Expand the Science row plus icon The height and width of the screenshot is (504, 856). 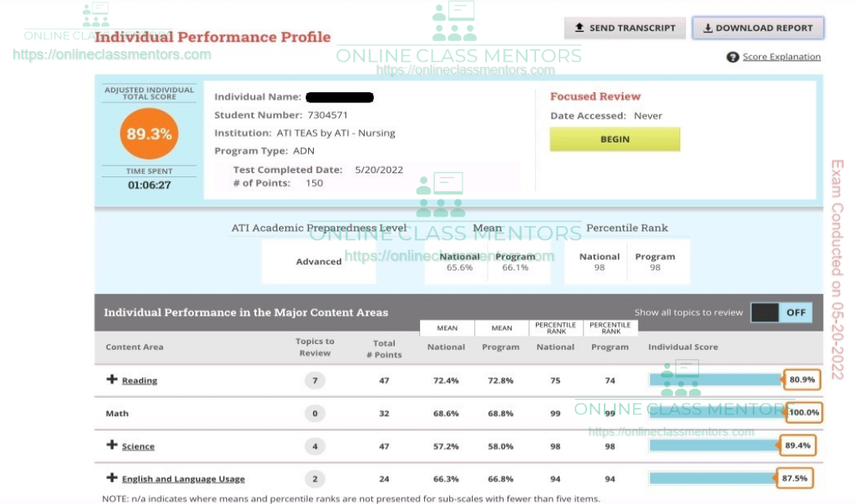pyautogui.click(x=112, y=446)
